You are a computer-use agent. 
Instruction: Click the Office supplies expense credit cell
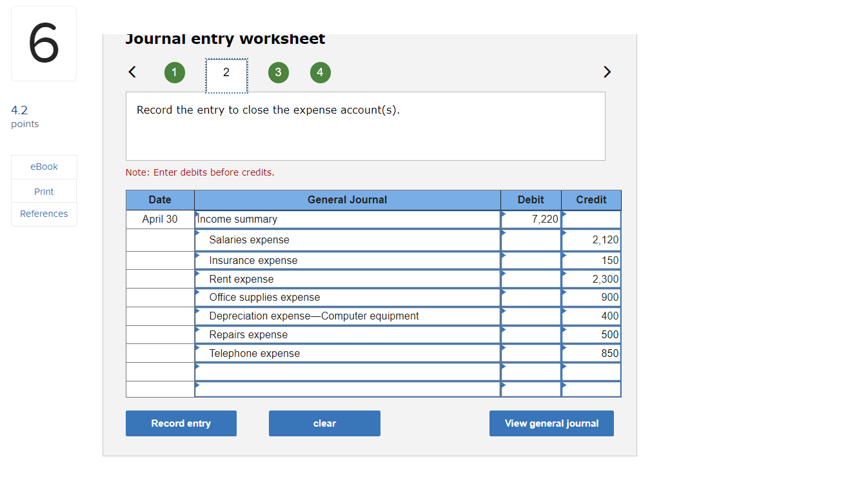click(x=591, y=297)
